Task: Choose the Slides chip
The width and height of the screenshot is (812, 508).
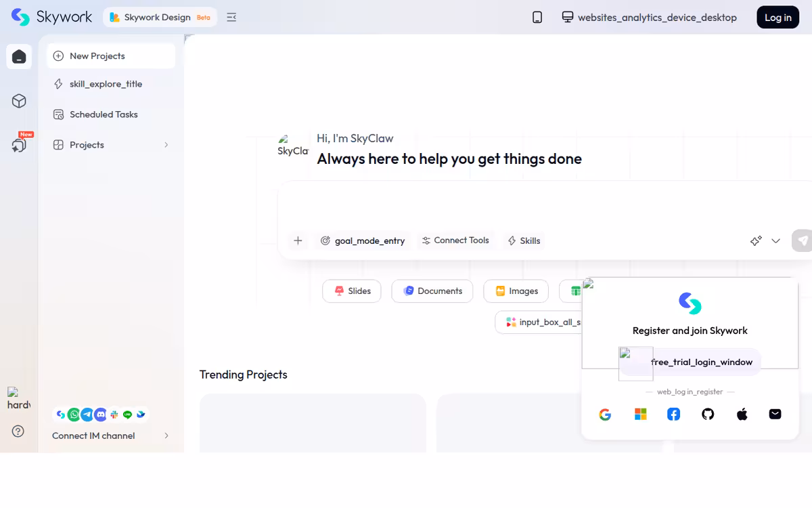Action: pyautogui.click(x=352, y=291)
